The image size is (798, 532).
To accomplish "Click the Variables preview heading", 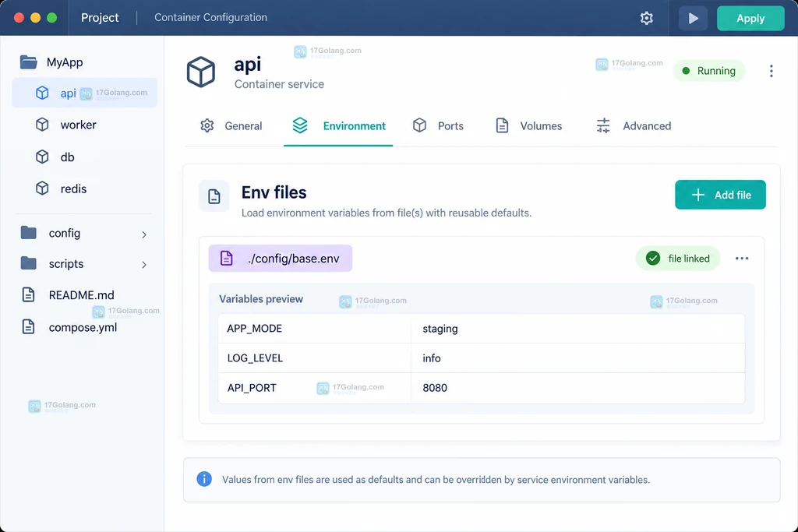I will click(261, 299).
